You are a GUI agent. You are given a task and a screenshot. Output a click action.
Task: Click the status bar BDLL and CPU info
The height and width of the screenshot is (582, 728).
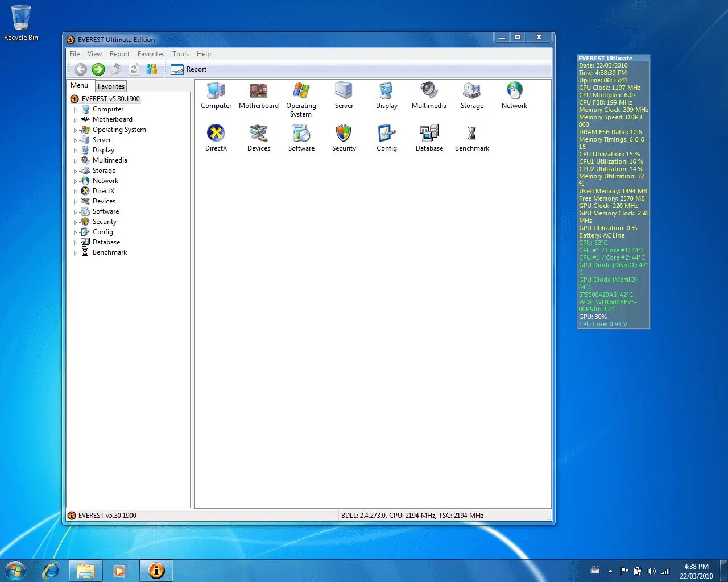point(412,516)
